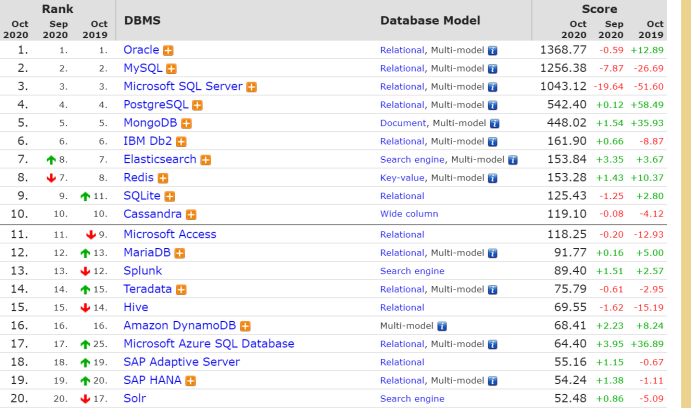Viewport: 692px width, 408px height.
Task: Click the plus icon after Microsoft SQL Server
Action: [x=252, y=87]
